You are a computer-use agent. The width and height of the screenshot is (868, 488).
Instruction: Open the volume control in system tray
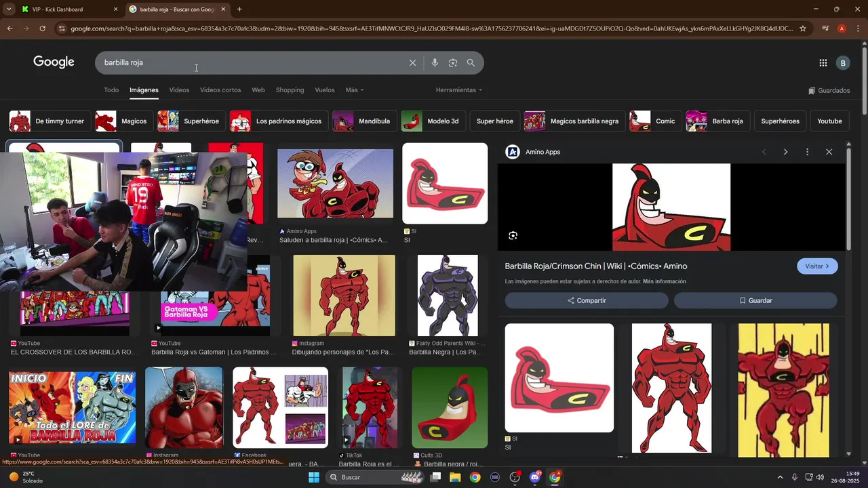pos(820,477)
